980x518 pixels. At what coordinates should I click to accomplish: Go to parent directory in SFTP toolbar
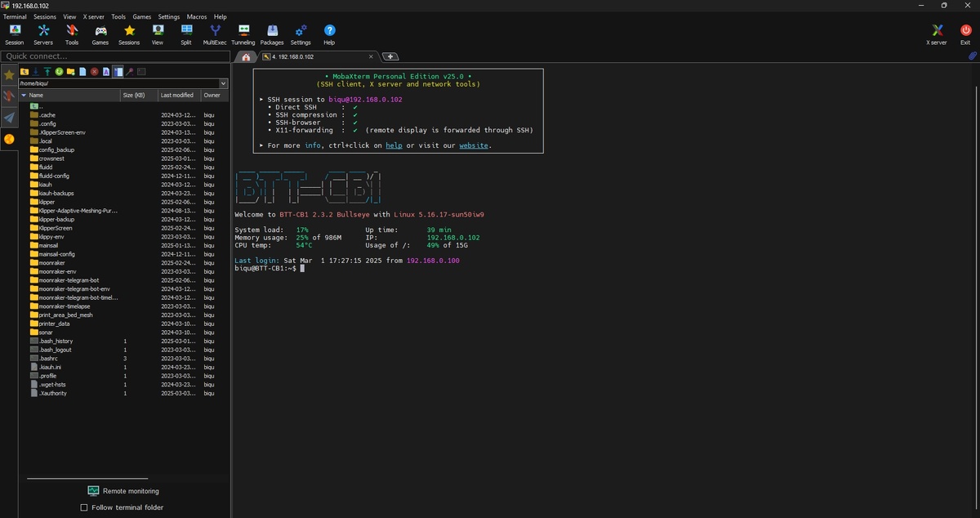click(24, 72)
